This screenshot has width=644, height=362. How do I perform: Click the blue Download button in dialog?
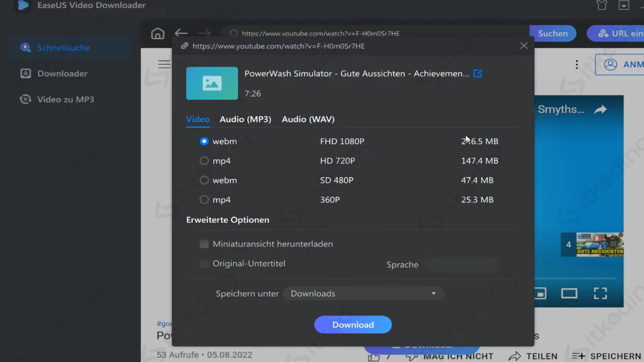coord(353,325)
